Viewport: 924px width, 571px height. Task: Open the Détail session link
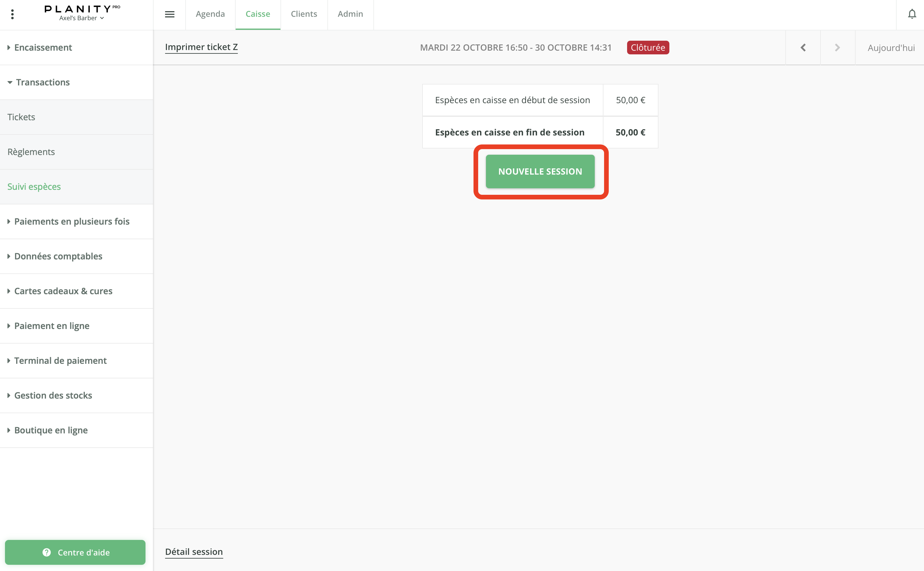point(194,552)
